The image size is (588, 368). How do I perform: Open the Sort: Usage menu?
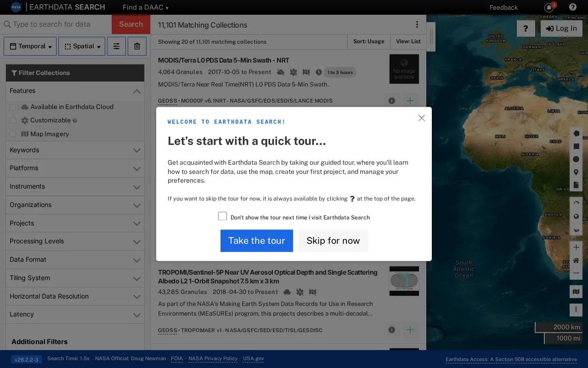pos(369,41)
